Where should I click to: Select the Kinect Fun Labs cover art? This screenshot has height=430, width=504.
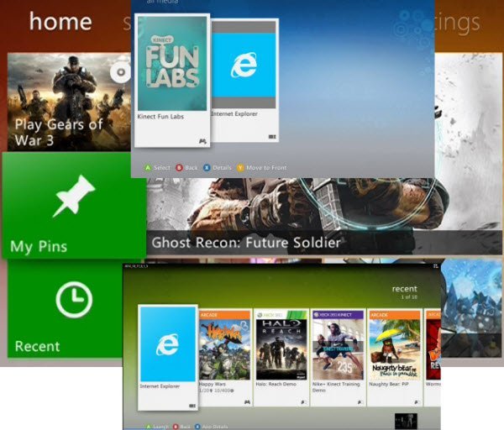pos(172,63)
